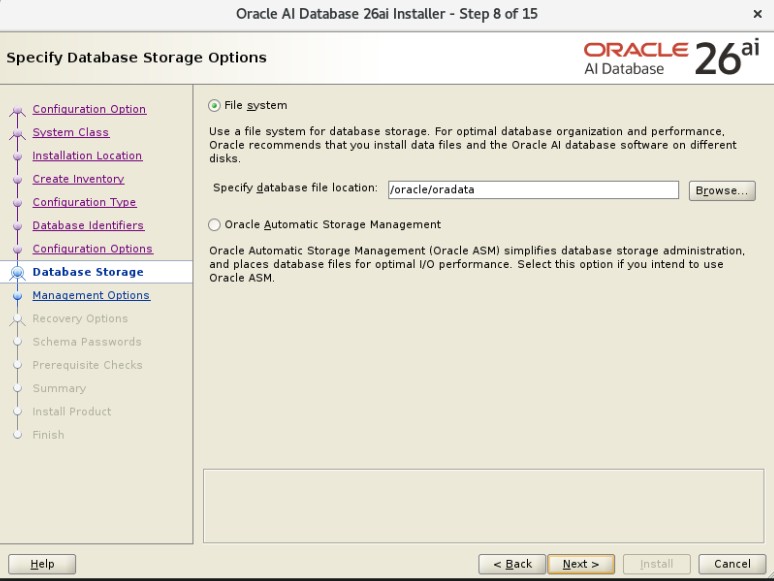
Task: Select the File system radio button
Action: click(x=214, y=106)
